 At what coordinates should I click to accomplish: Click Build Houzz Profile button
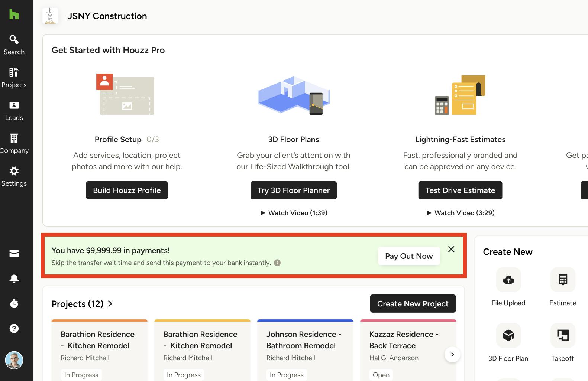[127, 190]
